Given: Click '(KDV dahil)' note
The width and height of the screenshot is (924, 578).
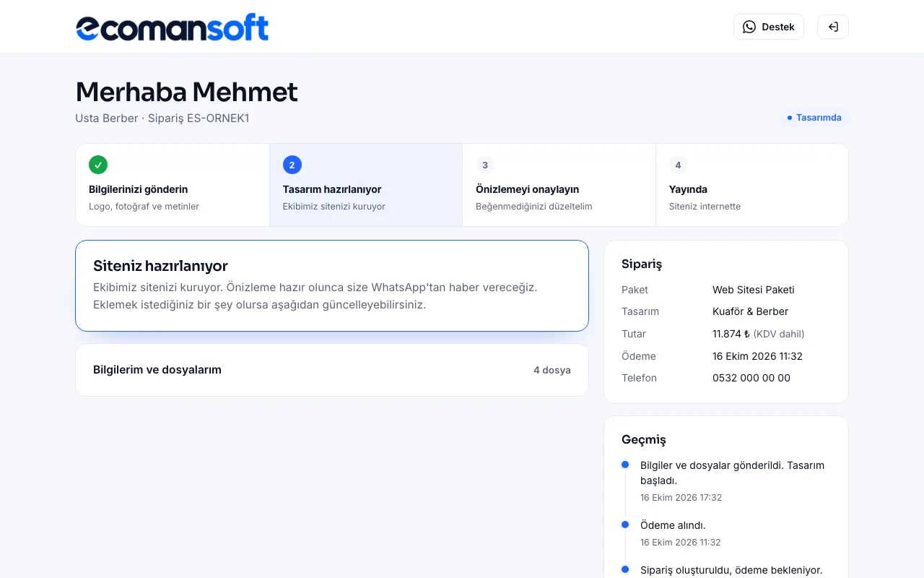Looking at the screenshot, I should pos(779,334).
